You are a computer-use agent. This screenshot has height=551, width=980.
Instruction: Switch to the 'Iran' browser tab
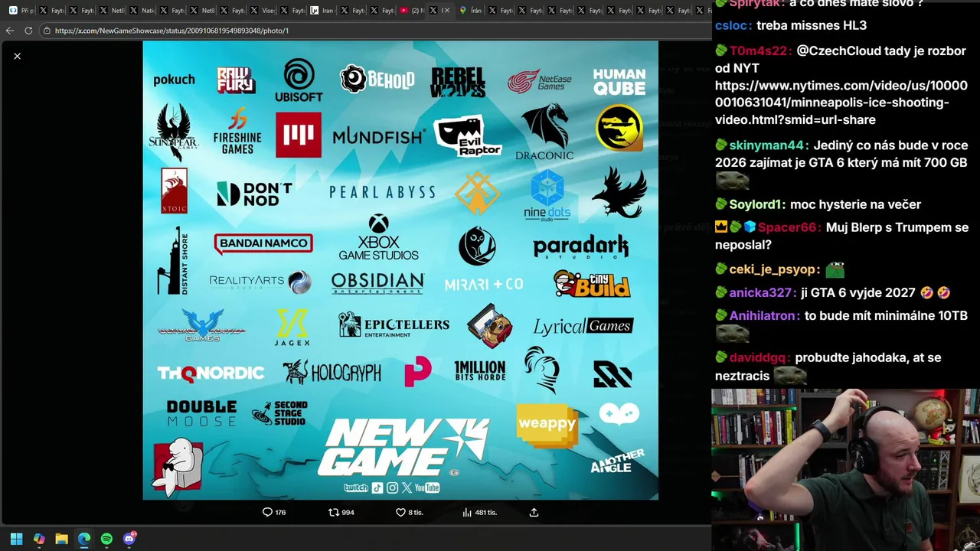click(x=322, y=11)
